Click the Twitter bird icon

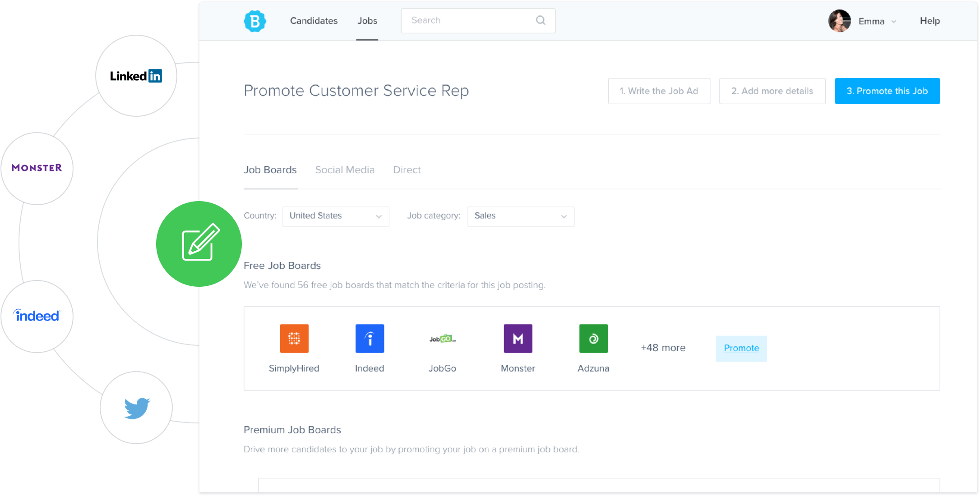(137, 408)
